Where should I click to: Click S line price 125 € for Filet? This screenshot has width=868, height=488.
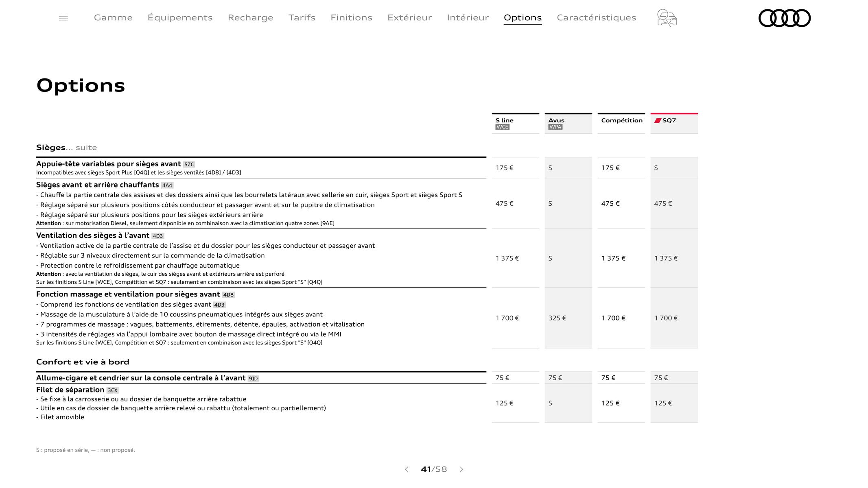click(504, 403)
